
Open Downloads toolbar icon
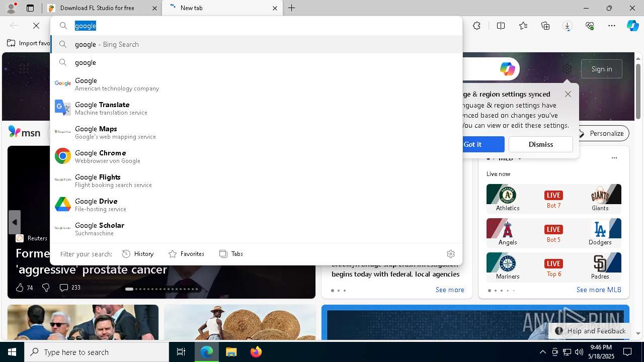568,26
